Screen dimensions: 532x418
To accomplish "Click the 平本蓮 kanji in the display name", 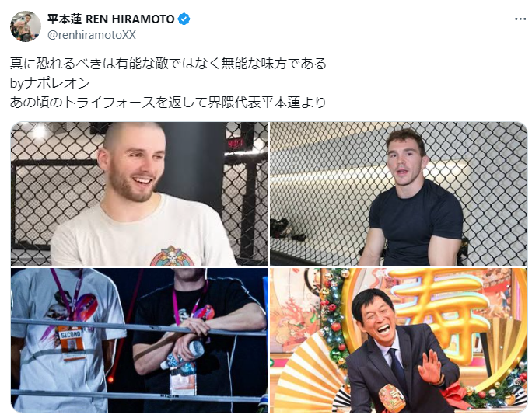I will 65,19.
